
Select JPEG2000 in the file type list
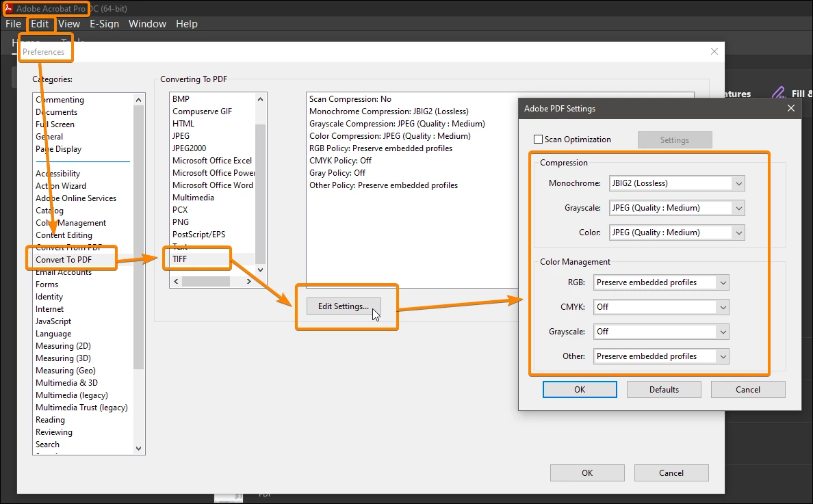click(190, 148)
